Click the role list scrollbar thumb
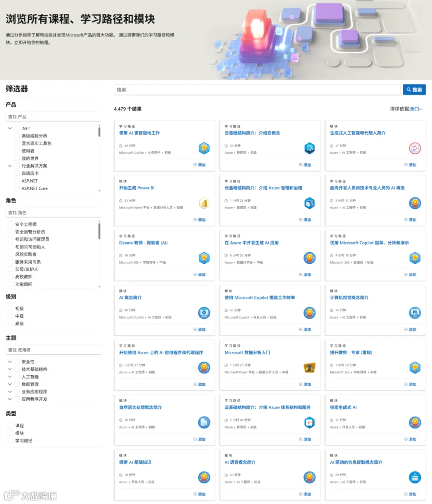The height and width of the screenshot is (504, 432). [99, 232]
